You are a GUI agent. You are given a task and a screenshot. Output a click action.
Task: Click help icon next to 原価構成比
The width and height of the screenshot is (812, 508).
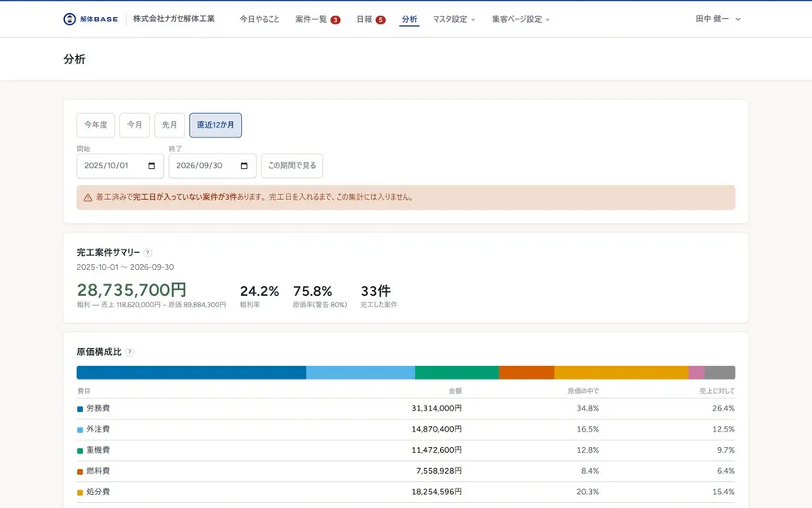pyautogui.click(x=129, y=353)
